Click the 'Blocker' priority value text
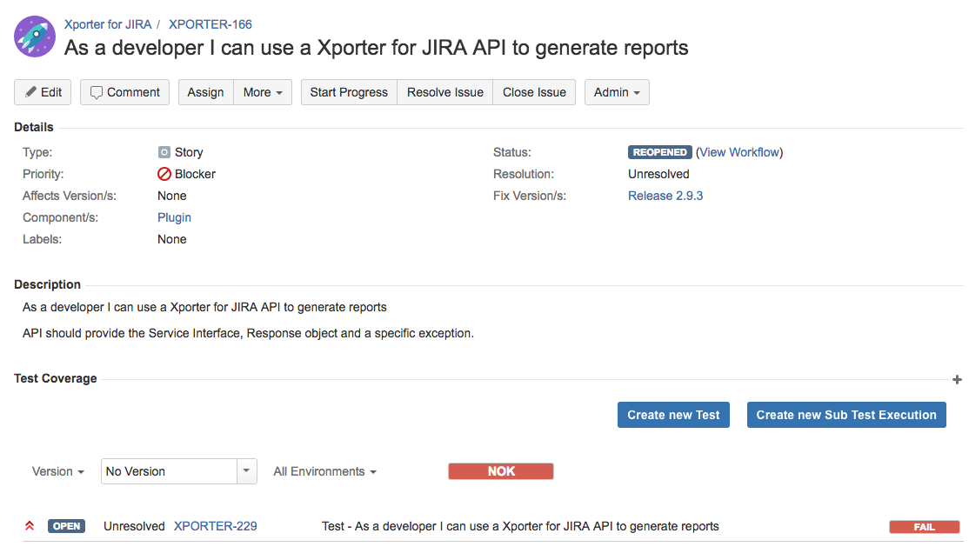This screenshot has height=560, width=969. (x=196, y=174)
